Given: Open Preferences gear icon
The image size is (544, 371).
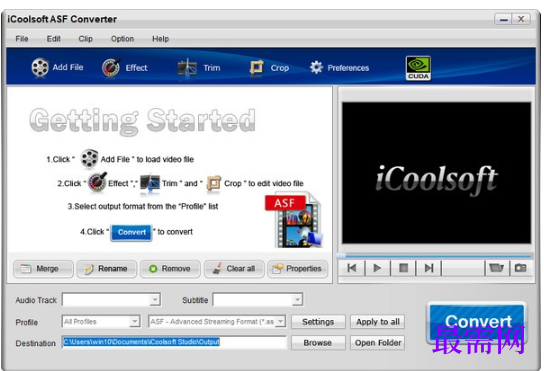Looking at the screenshot, I should pyautogui.click(x=316, y=67).
